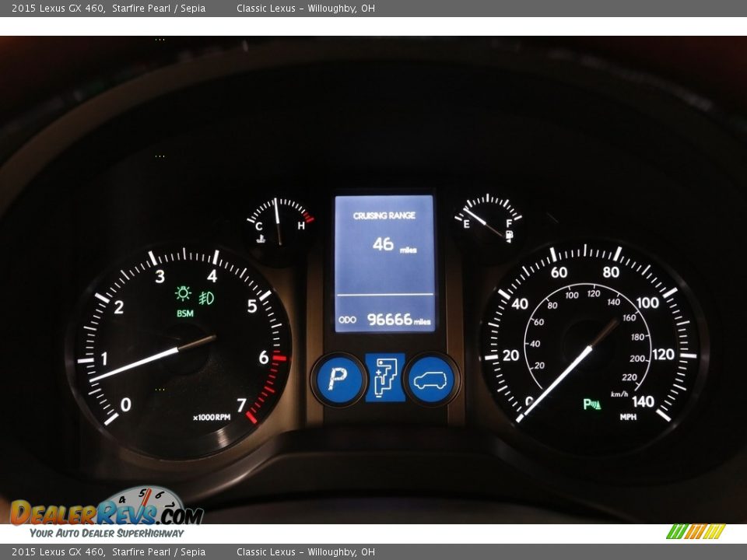Click the MPH label on speedometer
Screen dimensions: 747x560
(629, 417)
